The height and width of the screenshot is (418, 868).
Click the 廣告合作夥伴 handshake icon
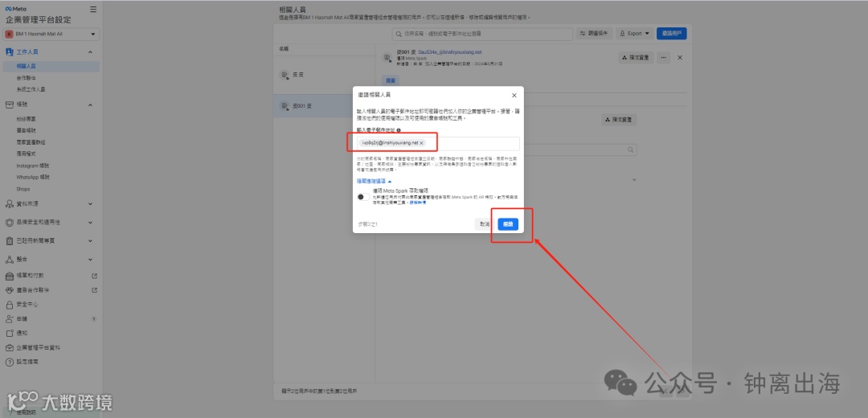point(9,290)
